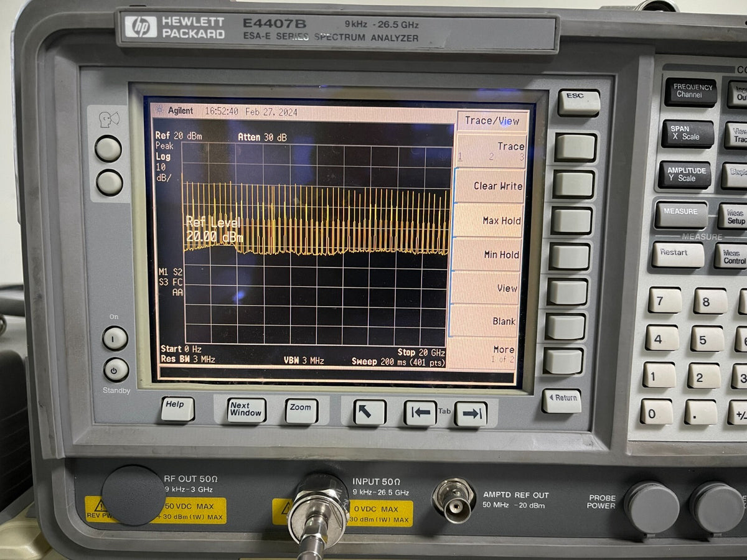Viewport: 747px width, 560px height.
Task: Tap number key 0 on keypad
Action: 656,412
